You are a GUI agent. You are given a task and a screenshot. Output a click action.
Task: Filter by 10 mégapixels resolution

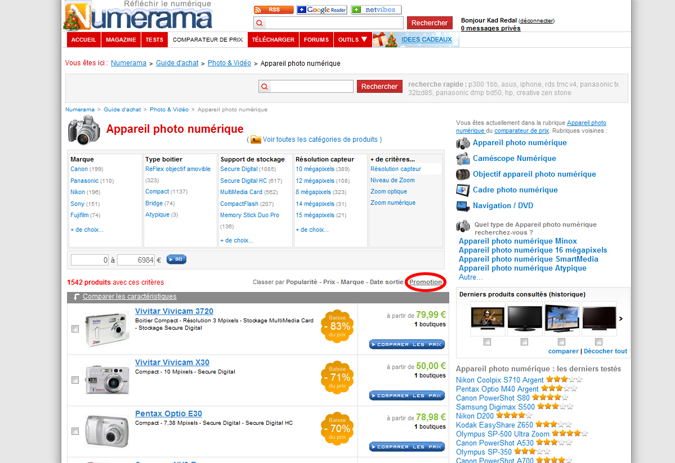click(x=315, y=169)
